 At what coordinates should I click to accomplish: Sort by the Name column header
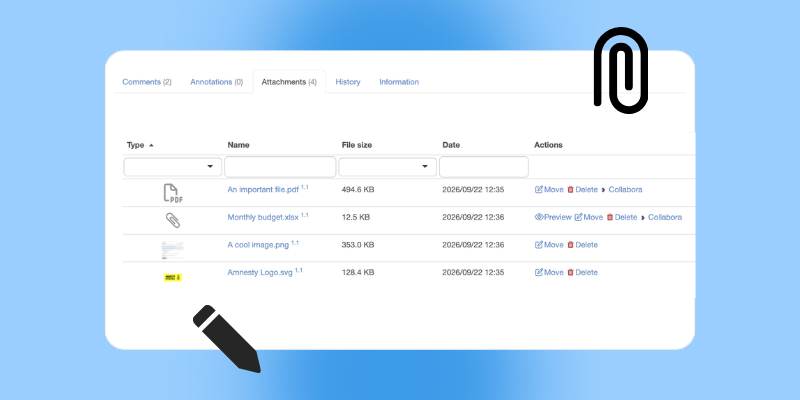pos(238,145)
